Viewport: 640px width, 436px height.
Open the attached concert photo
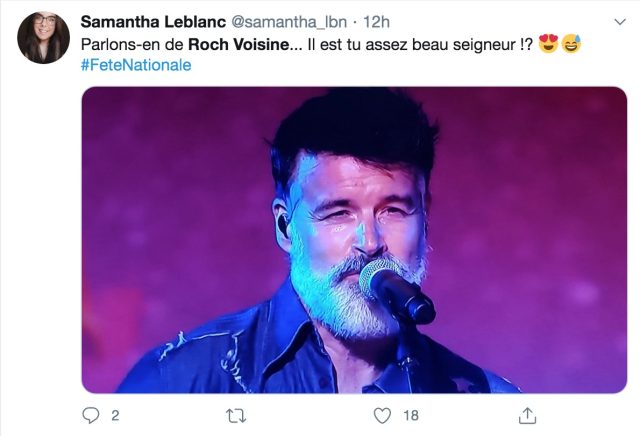(x=354, y=240)
